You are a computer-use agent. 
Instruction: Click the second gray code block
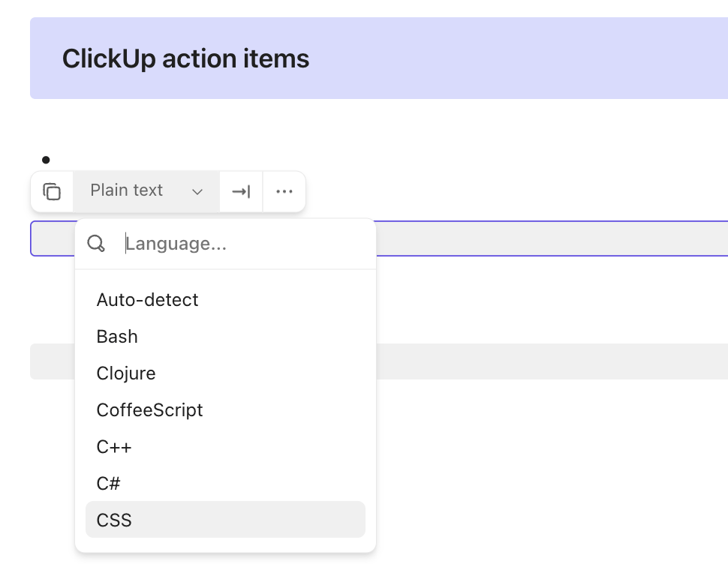(x=552, y=361)
